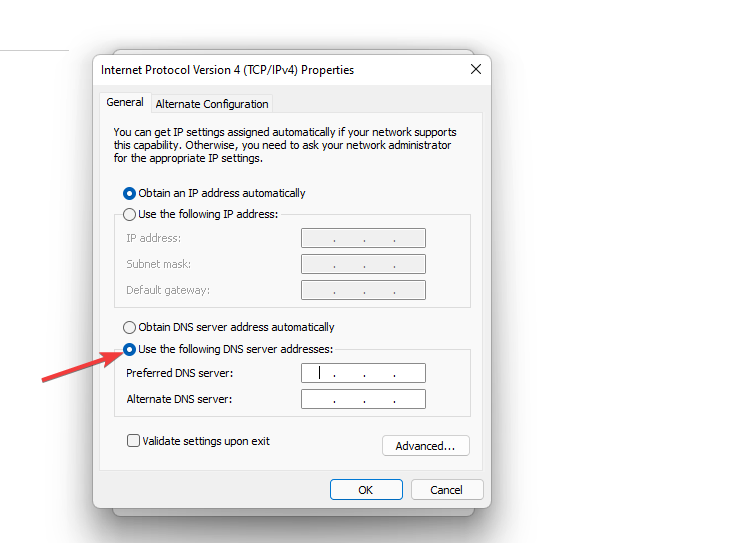Select Obtain an IP address automatically
Viewport: 747px width, 543px height.
tap(129, 193)
